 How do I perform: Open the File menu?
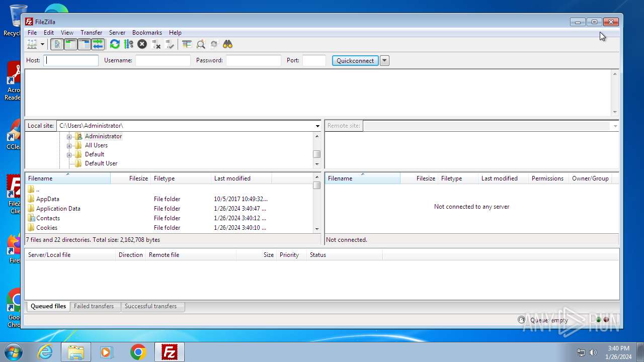click(x=32, y=33)
